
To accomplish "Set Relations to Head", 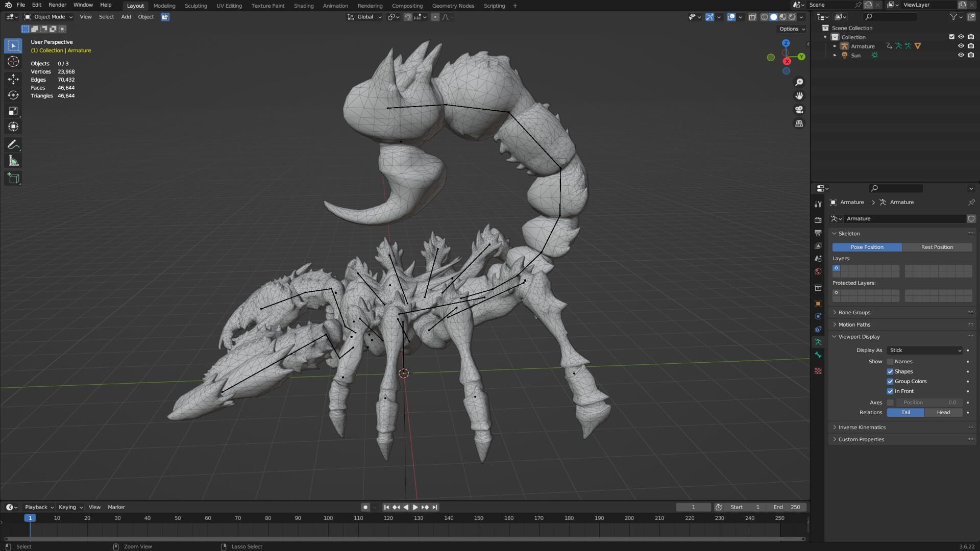I will (943, 413).
